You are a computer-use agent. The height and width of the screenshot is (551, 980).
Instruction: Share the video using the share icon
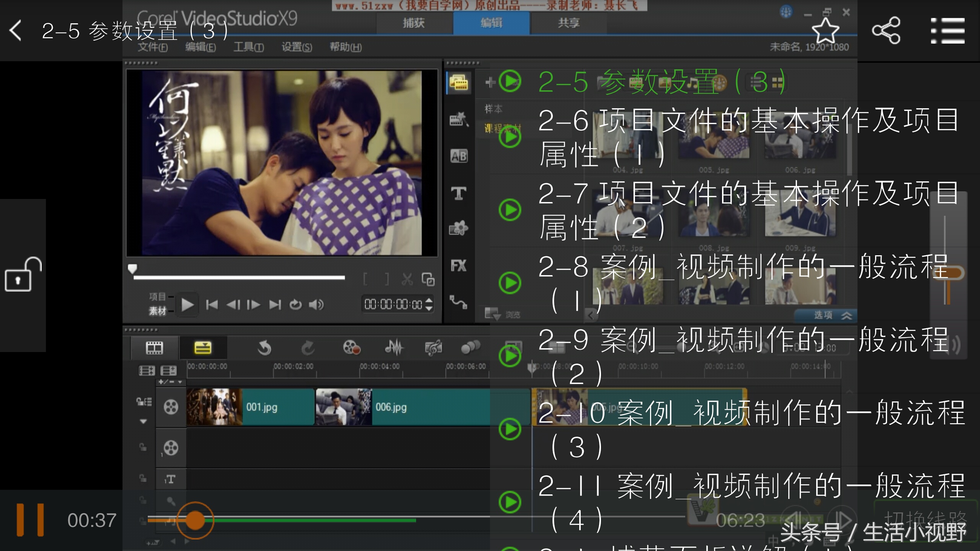tap(886, 31)
